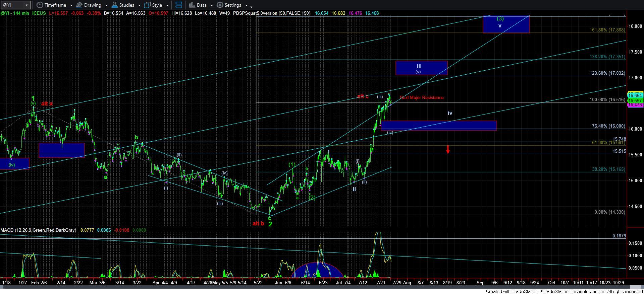Image resolution: width=644 pixels, height=294 pixels.
Task: Select the 'Next Major Resistance' text annotation
Action: (x=421, y=97)
